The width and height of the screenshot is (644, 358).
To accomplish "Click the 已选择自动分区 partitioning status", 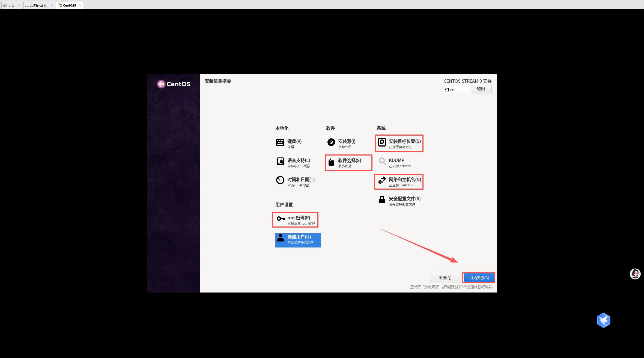I will click(400, 147).
